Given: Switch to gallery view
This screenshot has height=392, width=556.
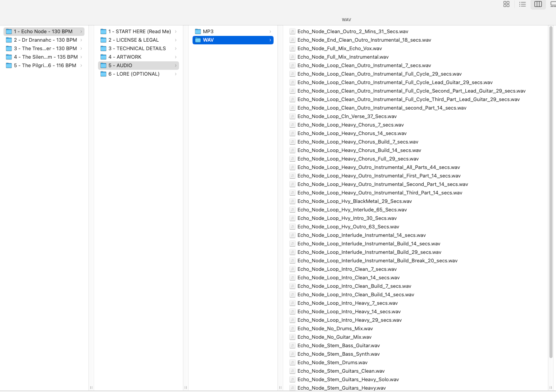Looking at the screenshot, I should [553, 4].
